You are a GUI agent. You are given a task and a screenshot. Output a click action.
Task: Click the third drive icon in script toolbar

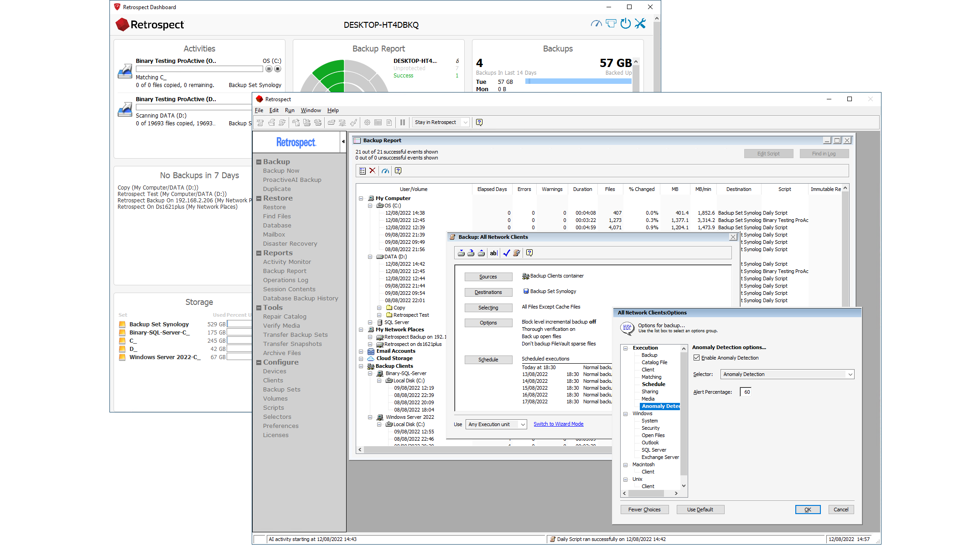point(481,253)
